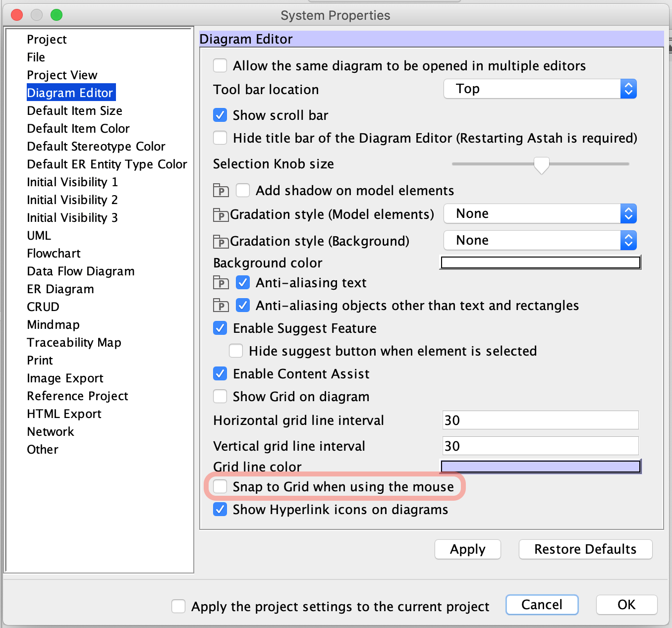Open the Gradation style (Model elements) dropdown

540,213
